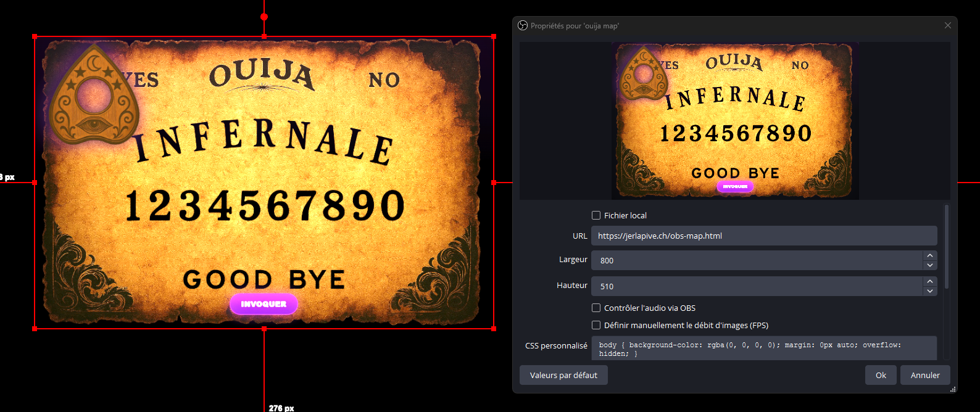
Task: Click the dialog properties scrollbar
Action: 947,247
